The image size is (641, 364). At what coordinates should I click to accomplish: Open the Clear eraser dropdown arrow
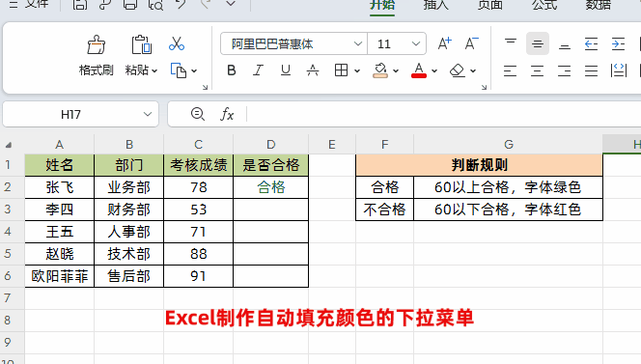click(473, 71)
